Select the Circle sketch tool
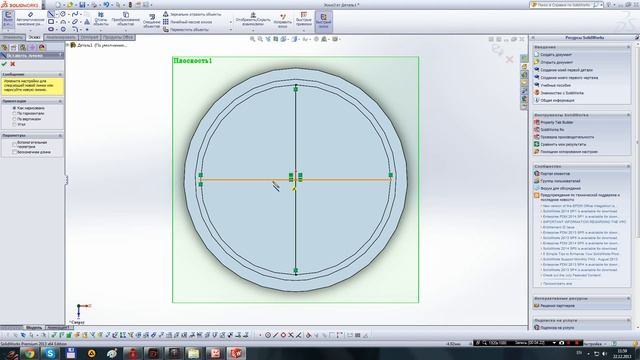 pyautogui.click(x=63, y=14)
